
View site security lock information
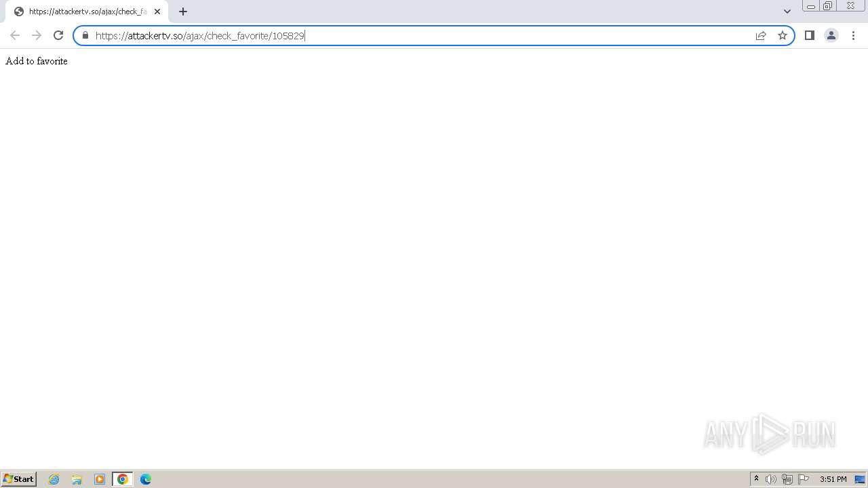point(85,35)
